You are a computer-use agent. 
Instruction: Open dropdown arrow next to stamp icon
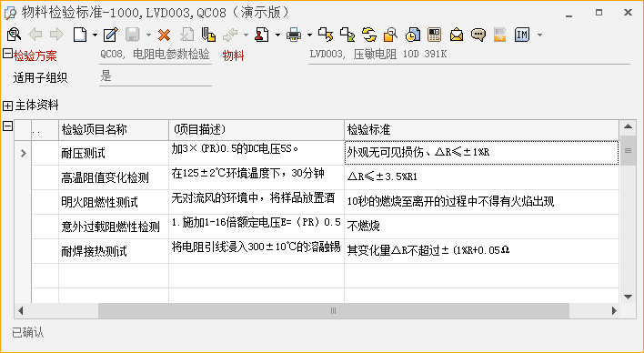point(277,35)
